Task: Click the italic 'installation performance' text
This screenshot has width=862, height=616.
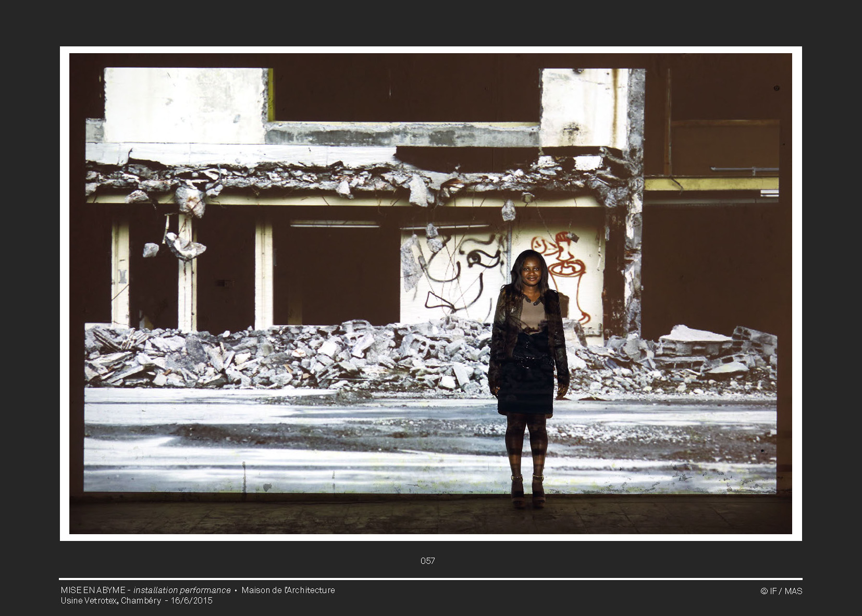Action: 182,590
